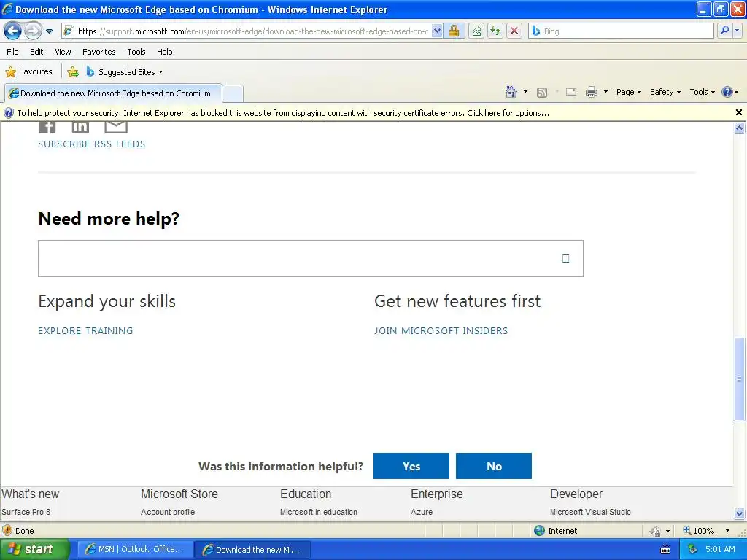Click the RSS feeds icon in command bar

542,93
